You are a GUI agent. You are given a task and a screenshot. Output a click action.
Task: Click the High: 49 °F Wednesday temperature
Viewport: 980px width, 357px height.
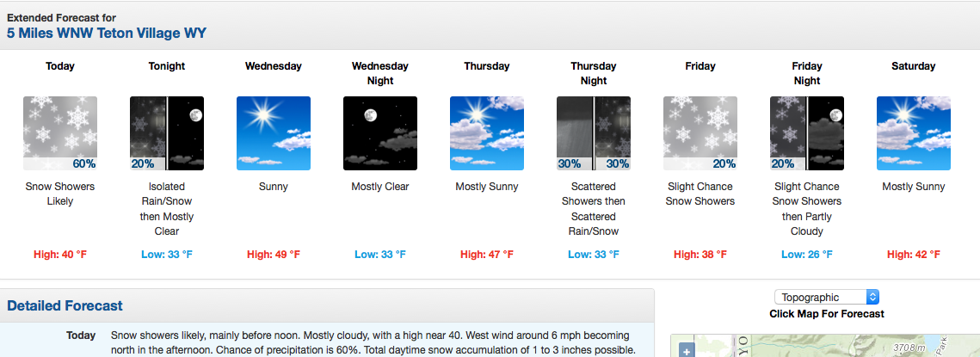pyautogui.click(x=274, y=255)
